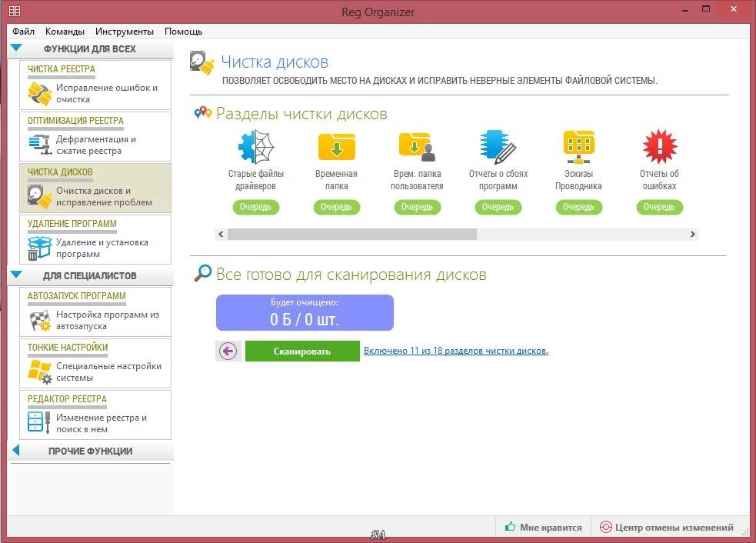Click the Автозапуск программ flag icon
This screenshot has height=543, width=756.
[39, 320]
